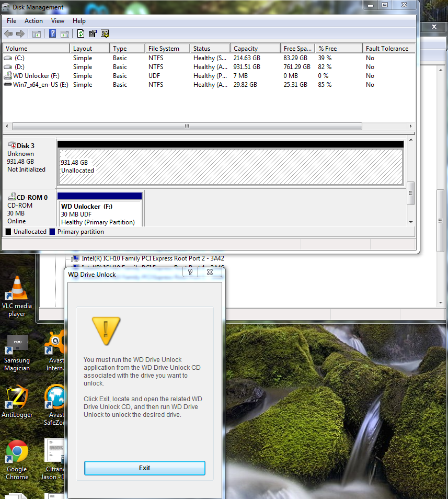This screenshot has width=448, height=499.
Task: Select the (D:) volume row
Action: pyautogui.click(x=209, y=67)
